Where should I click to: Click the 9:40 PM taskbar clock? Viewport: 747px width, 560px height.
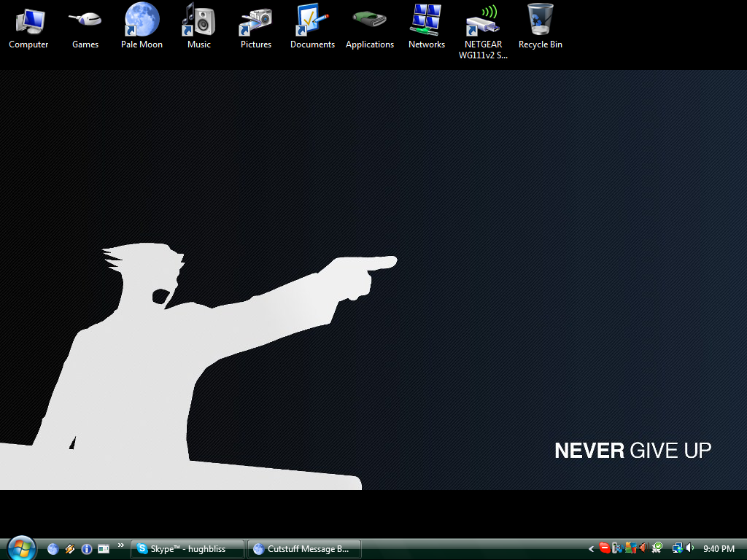[719, 549]
